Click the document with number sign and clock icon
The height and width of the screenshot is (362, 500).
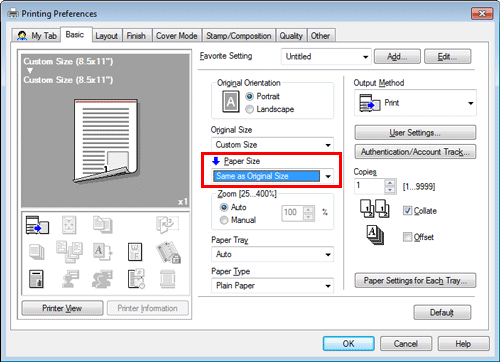(136, 279)
